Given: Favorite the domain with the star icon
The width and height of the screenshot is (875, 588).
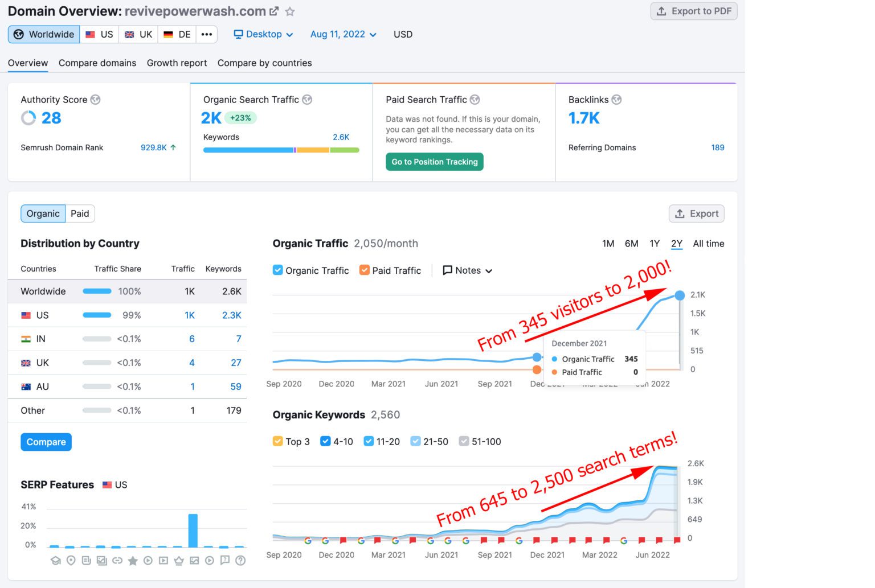Looking at the screenshot, I should [290, 11].
